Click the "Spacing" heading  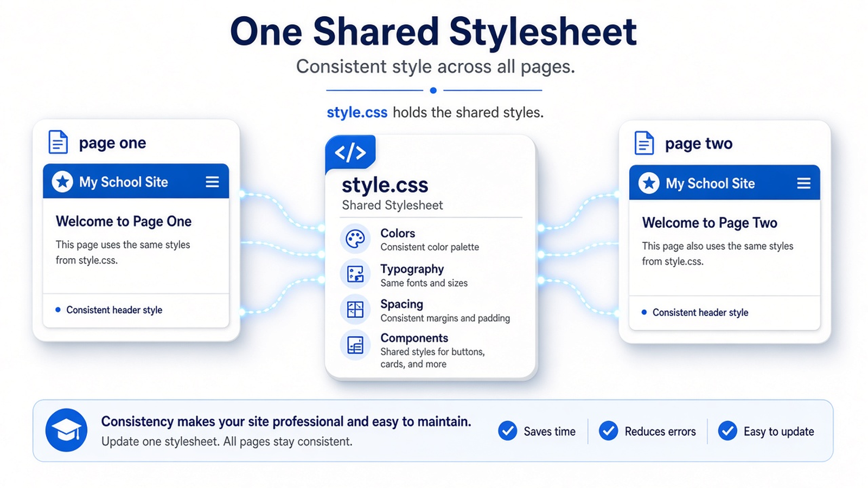pos(401,304)
